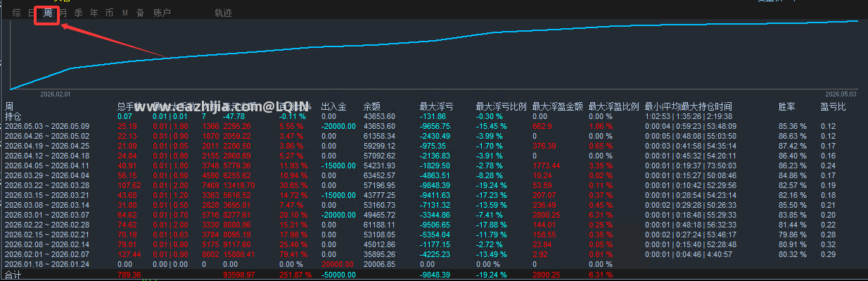Select week row 2026.04.26 ~ 2026.05.02
This screenshot has height=281, width=868.
click(47, 136)
